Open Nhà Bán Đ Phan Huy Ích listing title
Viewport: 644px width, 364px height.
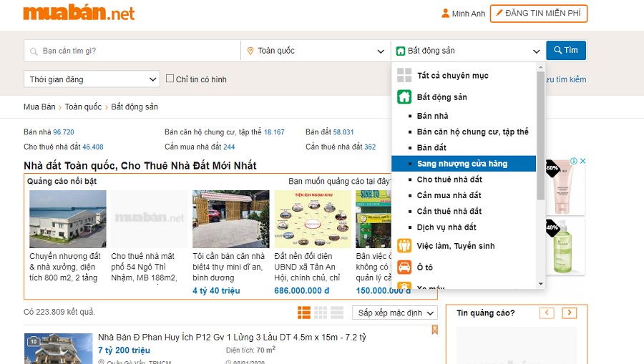coord(232,338)
